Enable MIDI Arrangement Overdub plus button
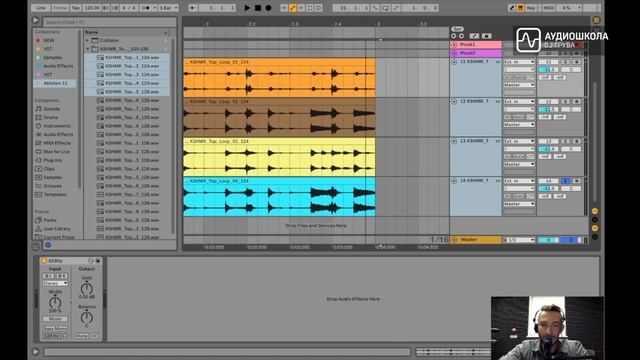This screenshot has width=640, height=360. pyautogui.click(x=284, y=8)
